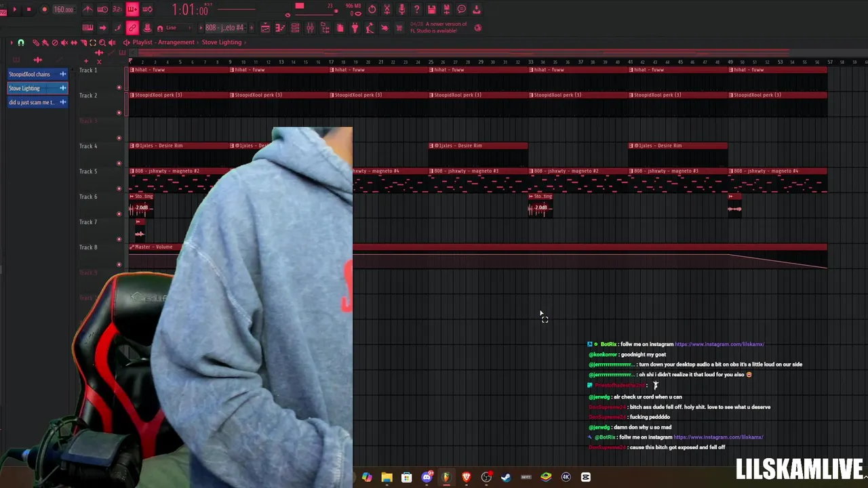Open the pattern selector '808 - j..eto #4'

pos(224,28)
